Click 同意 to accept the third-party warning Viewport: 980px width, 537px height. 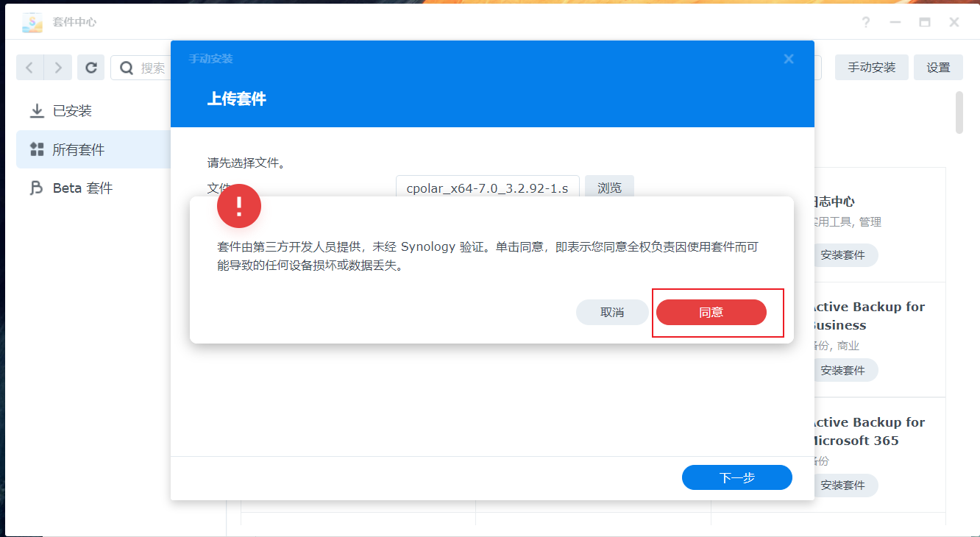click(x=713, y=312)
